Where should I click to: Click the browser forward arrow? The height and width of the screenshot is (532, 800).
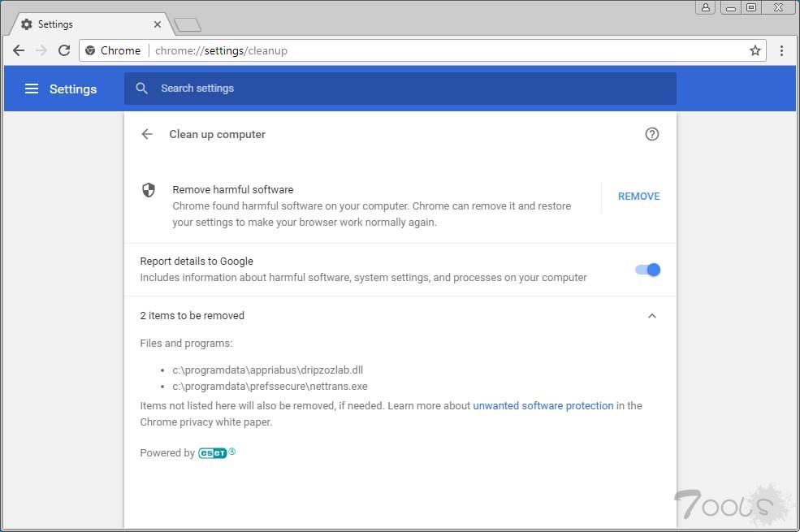point(41,50)
